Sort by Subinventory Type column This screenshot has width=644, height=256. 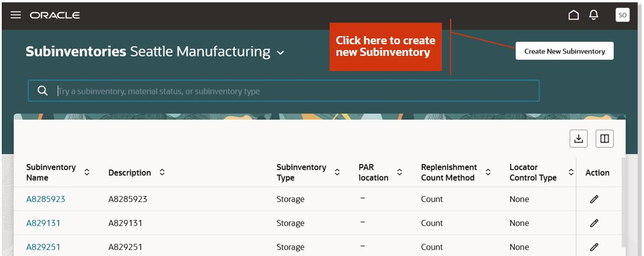337,172
